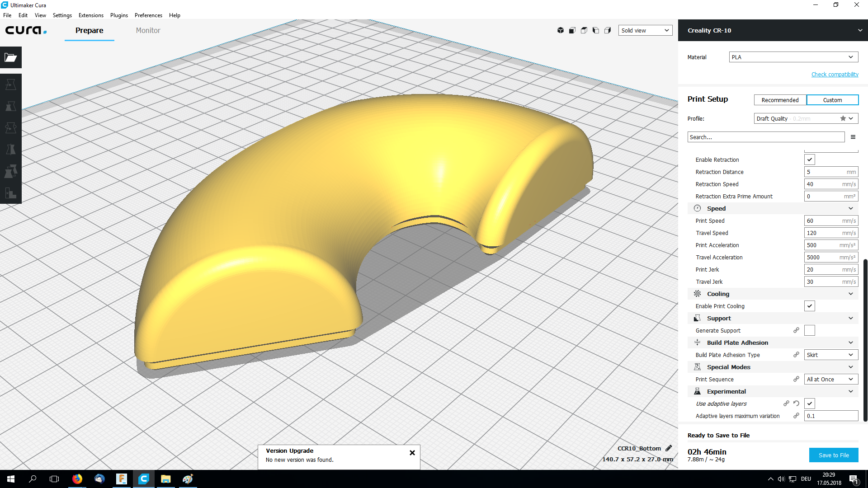Open the Solid view mode dropdown
This screenshot has width=868, height=488.
click(645, 30)
